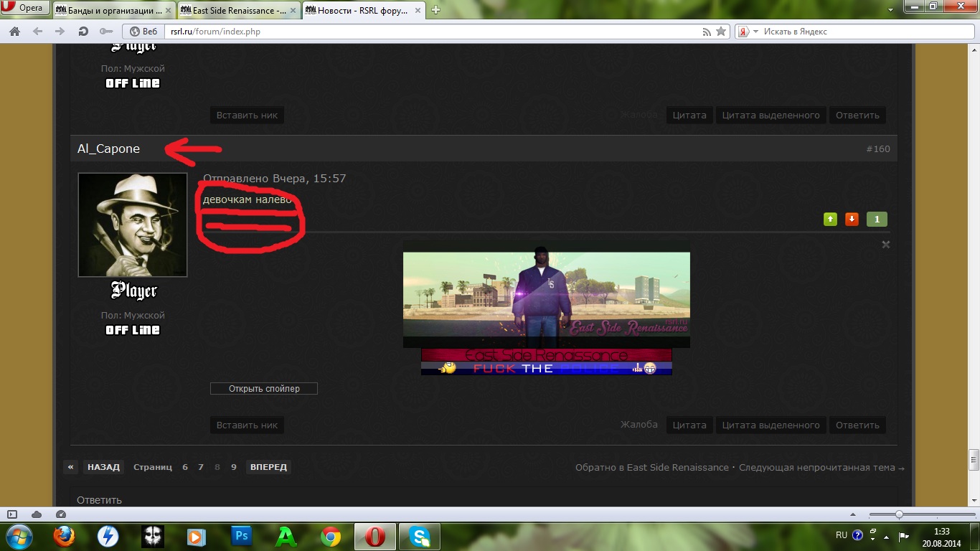Go to next page via ВПЕРЕД

268,467
